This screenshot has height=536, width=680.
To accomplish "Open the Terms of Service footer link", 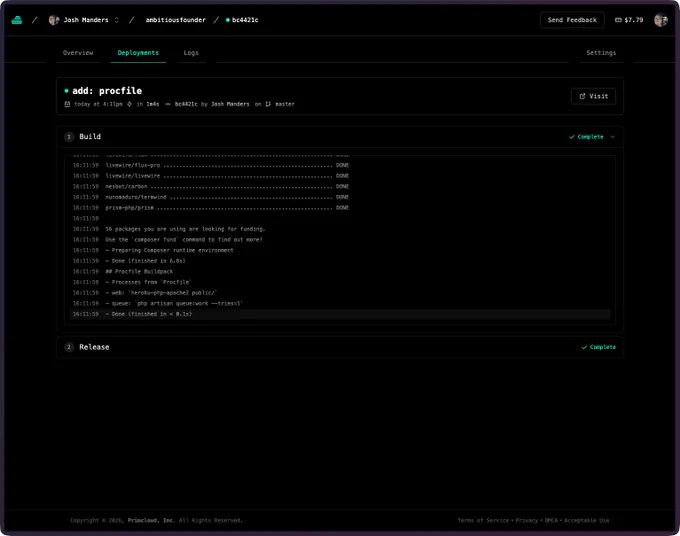I will tap(483, 520).
